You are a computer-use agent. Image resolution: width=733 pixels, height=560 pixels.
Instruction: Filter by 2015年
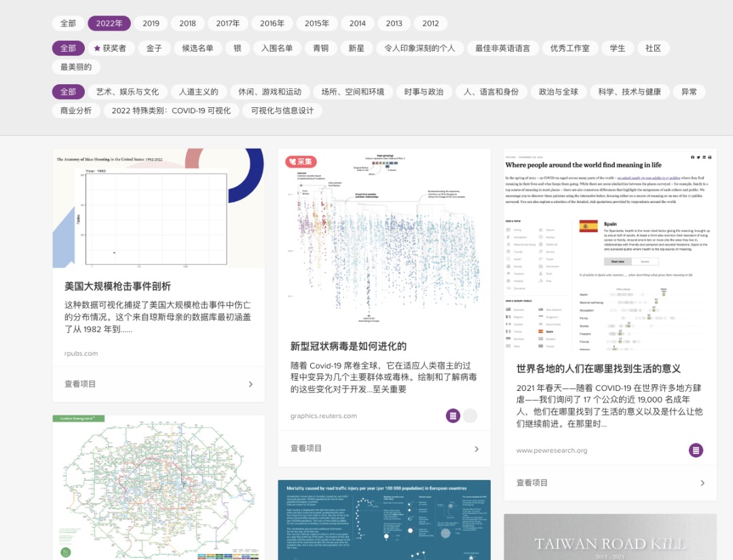point(316,23)
